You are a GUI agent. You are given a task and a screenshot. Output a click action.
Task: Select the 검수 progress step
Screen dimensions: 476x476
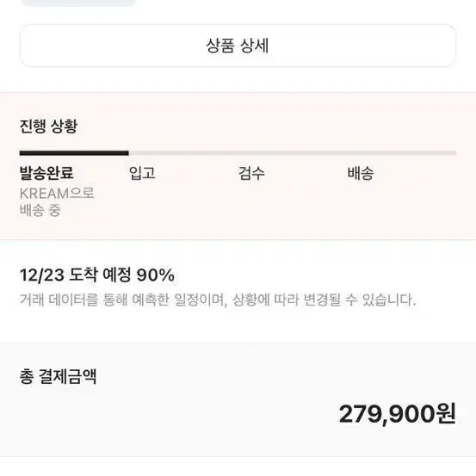(251, 173)
